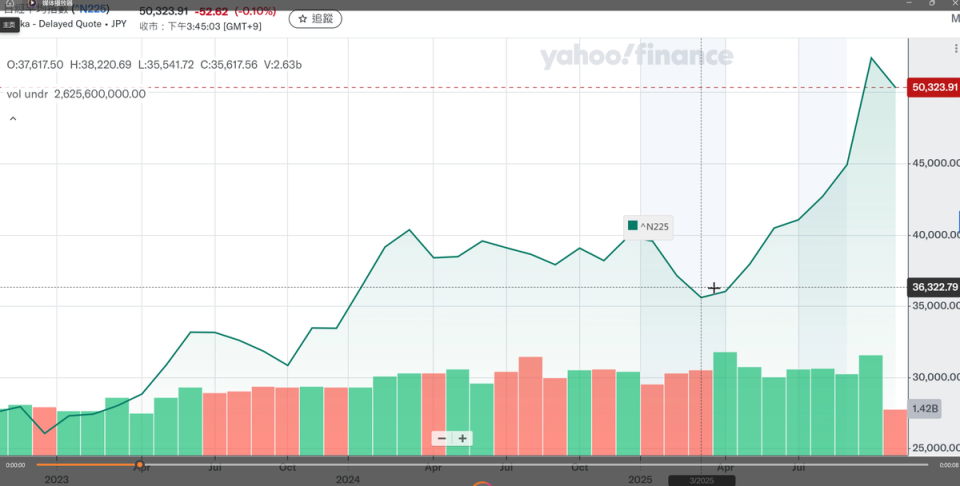This screenshot has width=960, height=486.
Task: Click the current price label 50,323.91
Action: tap(934, 88)
